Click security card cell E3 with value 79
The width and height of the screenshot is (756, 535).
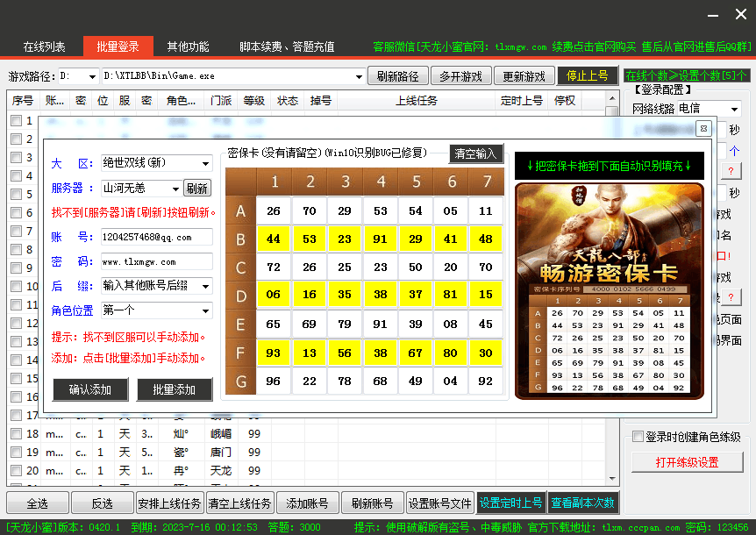tap(345, 324)
